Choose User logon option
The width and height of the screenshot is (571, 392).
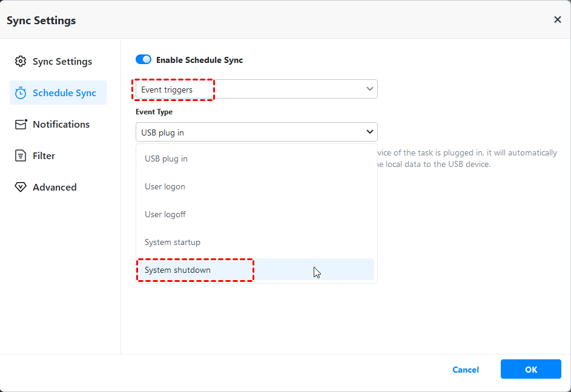[165, 186]
